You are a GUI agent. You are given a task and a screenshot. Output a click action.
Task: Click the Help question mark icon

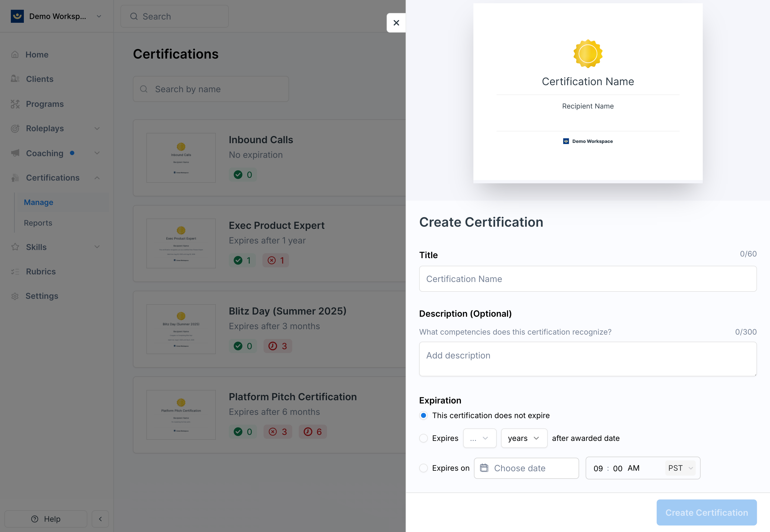pos(35,519)
